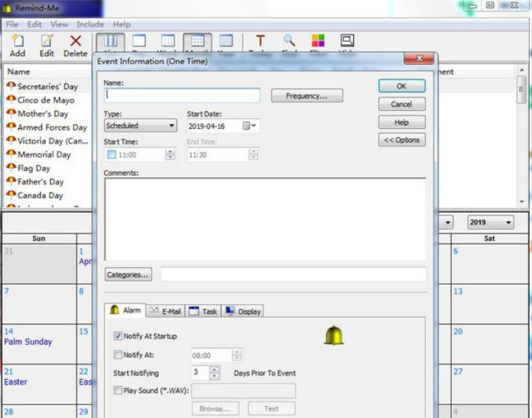The width and height of the screenshot is (532, 418).
Task: Enable Play Sound (*.WAV) checkbox
Action: (118, 390)
